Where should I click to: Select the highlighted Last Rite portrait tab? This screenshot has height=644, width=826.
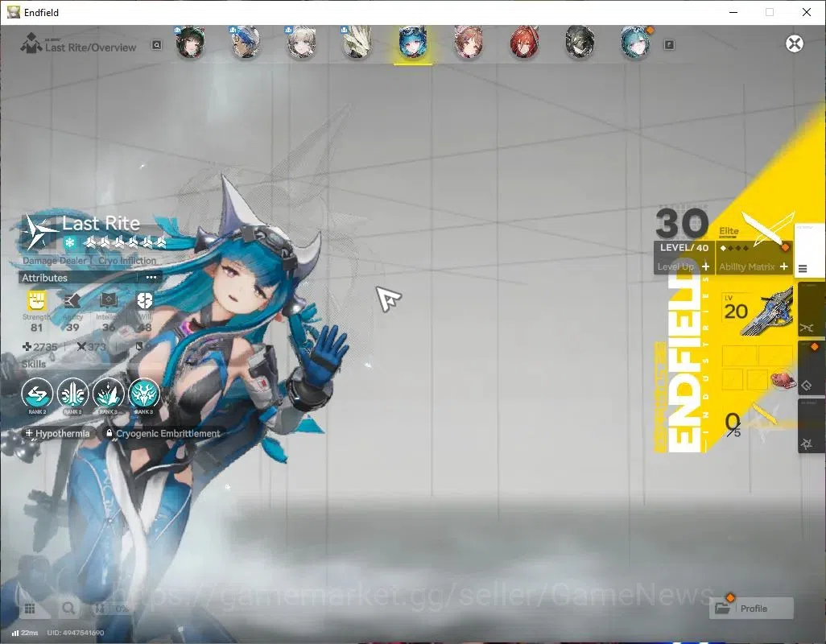coord(413,43)
